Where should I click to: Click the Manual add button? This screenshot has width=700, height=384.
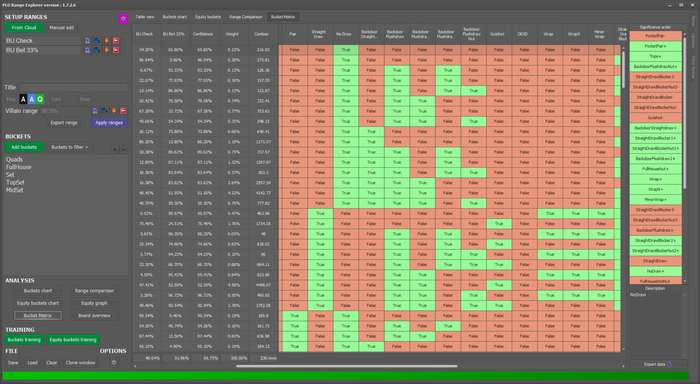(62, 28)
